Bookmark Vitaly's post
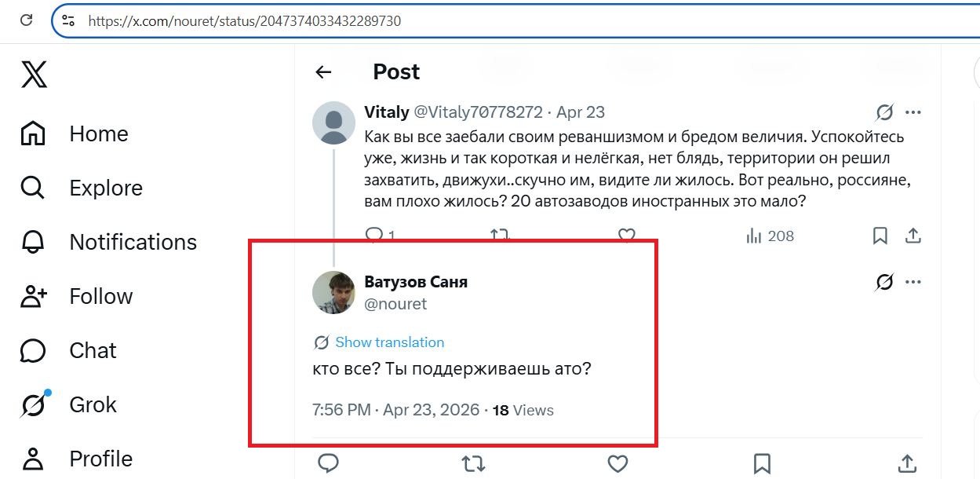 tap(880, 236)
